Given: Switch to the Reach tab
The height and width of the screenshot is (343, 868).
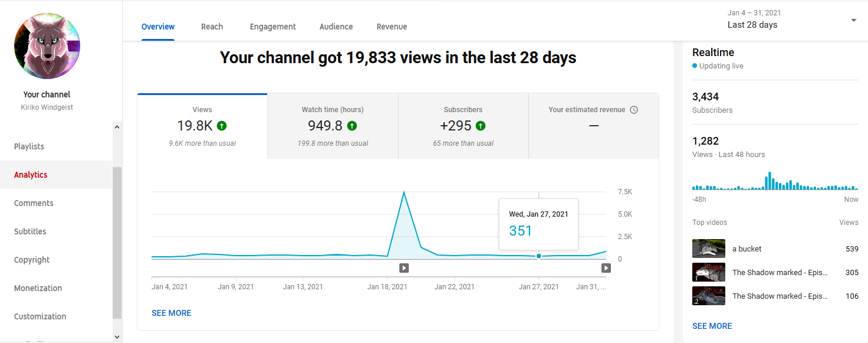Looking at the screenshot, I should click(x=212, y=27).
